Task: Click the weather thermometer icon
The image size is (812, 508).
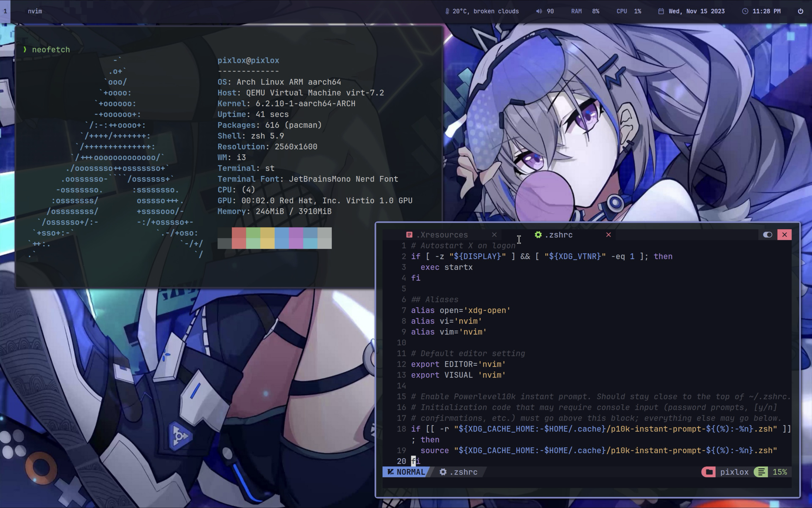Action: tap(447, 11)
